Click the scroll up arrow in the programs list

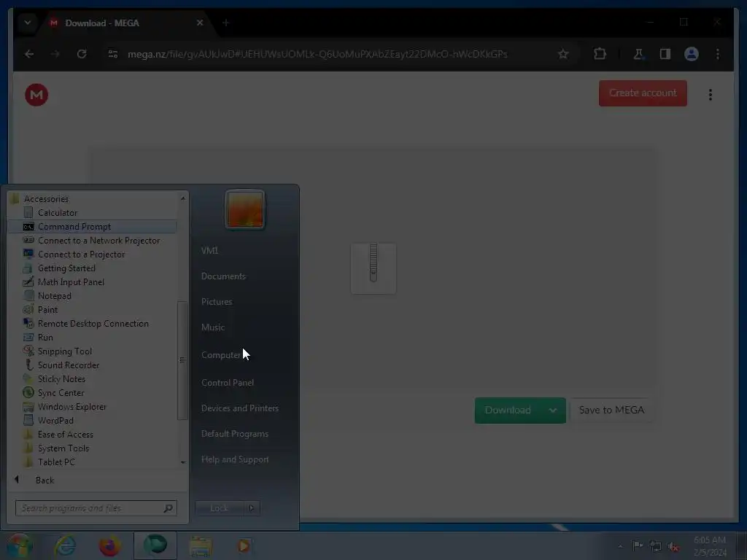pyautogui.click(x=183, y=198)
